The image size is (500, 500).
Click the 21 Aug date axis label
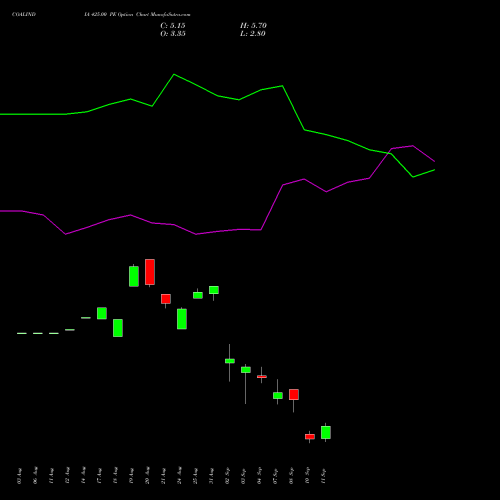[163, 476]
